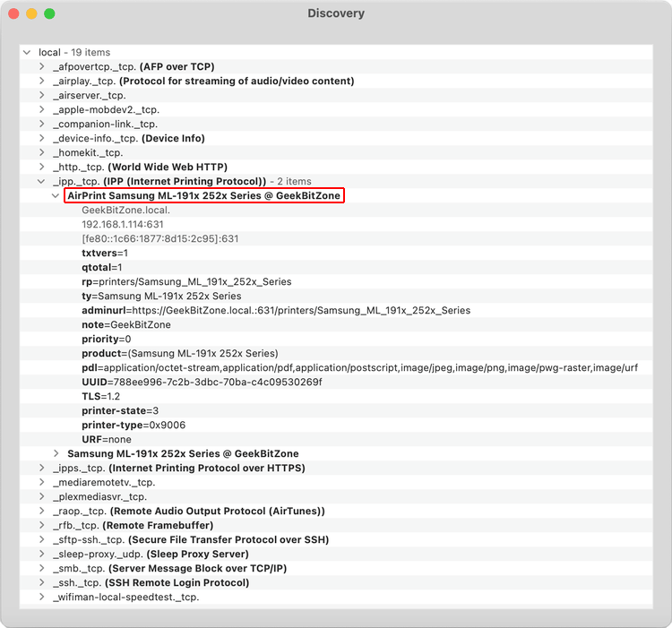
Task: Expand the _http._tcp. chevron
Action: [41, 167]
